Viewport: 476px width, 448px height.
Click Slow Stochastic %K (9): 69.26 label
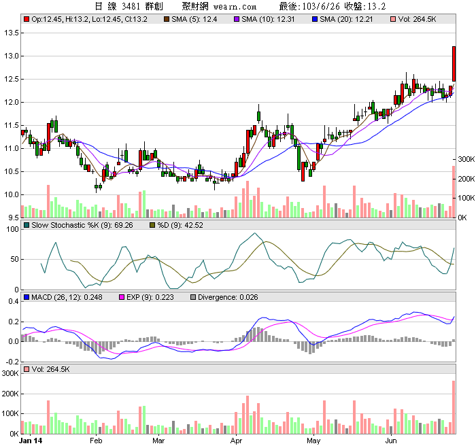point(82,225)
